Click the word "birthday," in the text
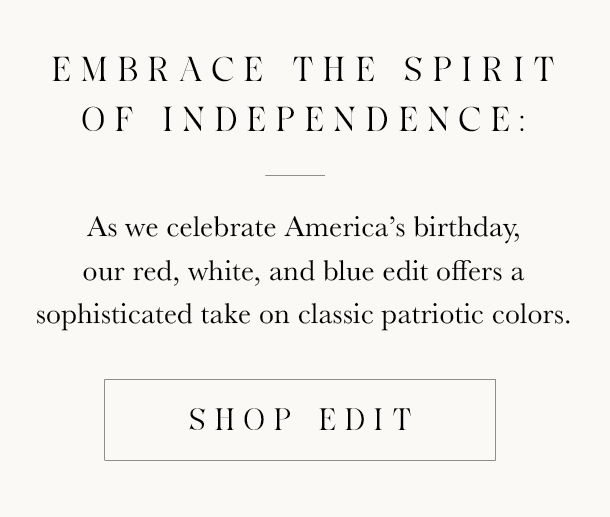The width and height of the screenshot is (610, 517). (x=466, y=228)
